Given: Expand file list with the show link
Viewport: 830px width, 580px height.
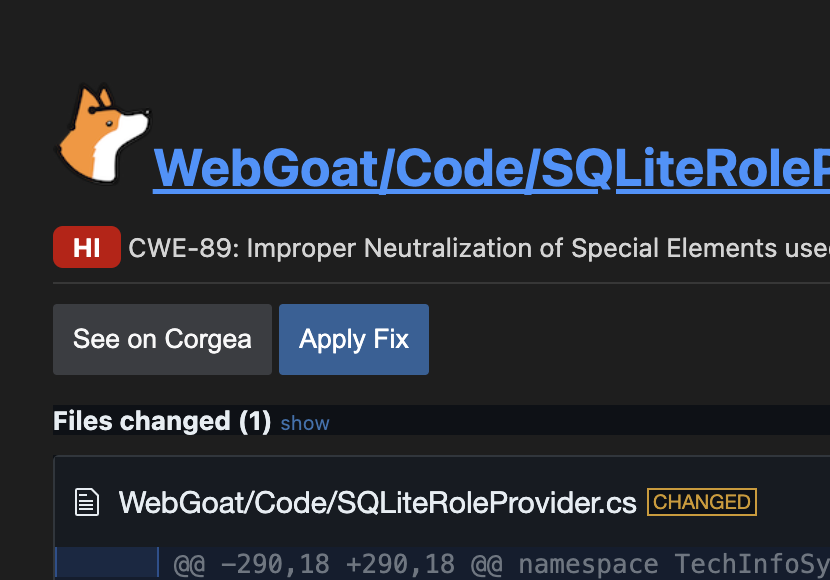Looking at the screenshot, I should (305, 423).
